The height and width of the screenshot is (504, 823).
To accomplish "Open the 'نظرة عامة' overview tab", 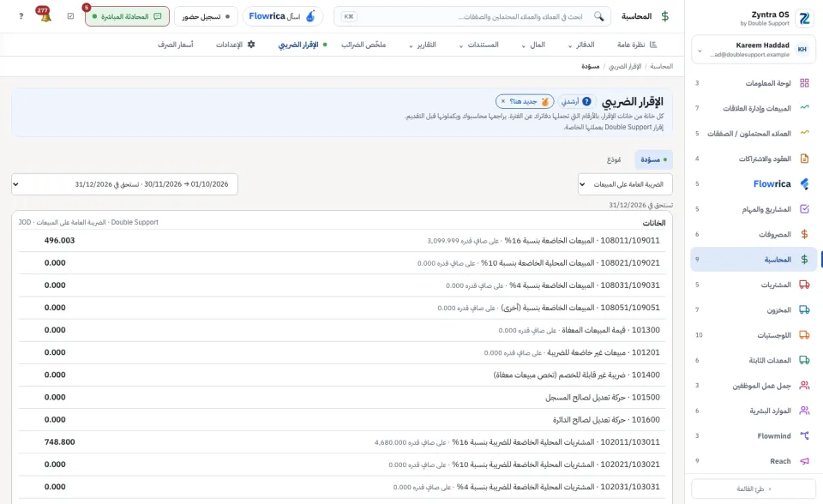I will (x=637, y=45).
